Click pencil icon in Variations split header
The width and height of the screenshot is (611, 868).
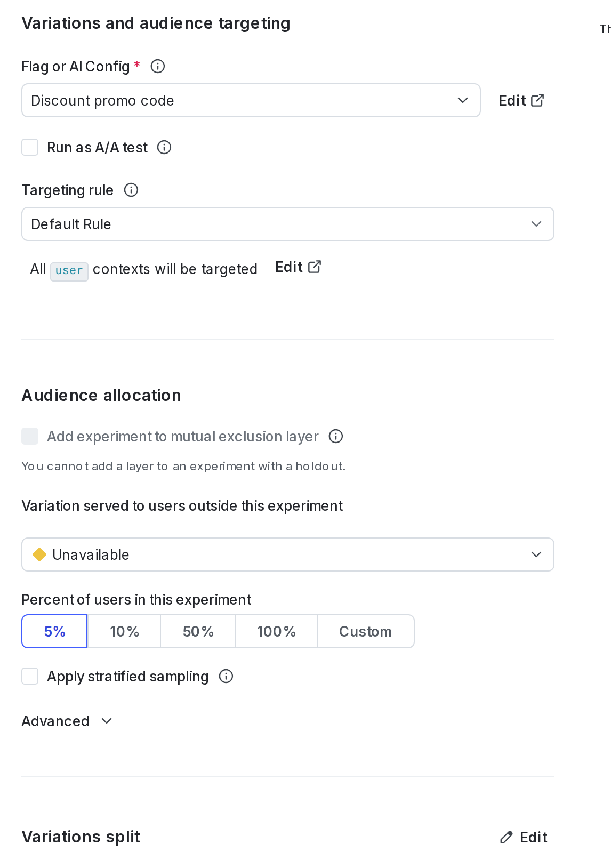tap(506, 838)
